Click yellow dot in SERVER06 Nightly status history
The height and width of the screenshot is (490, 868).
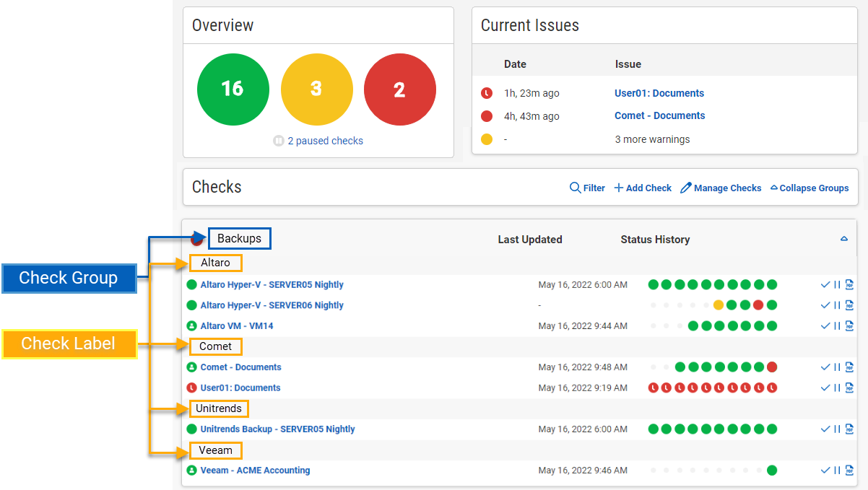[x=719, y=305]
